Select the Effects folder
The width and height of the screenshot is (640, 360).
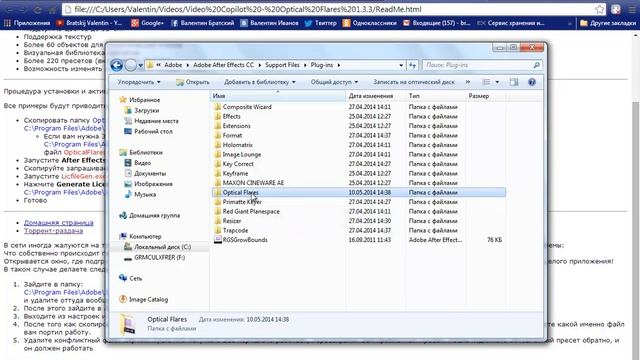[x=231, y=116]
